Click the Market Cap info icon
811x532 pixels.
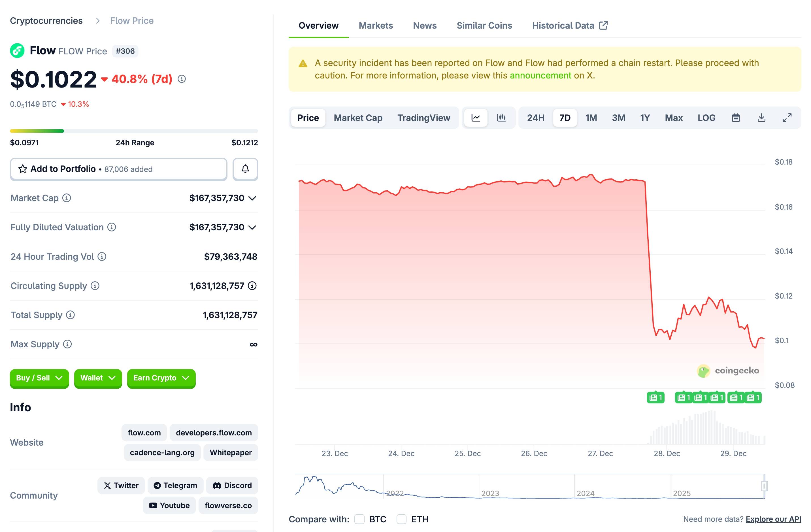(x=67, y=198)
